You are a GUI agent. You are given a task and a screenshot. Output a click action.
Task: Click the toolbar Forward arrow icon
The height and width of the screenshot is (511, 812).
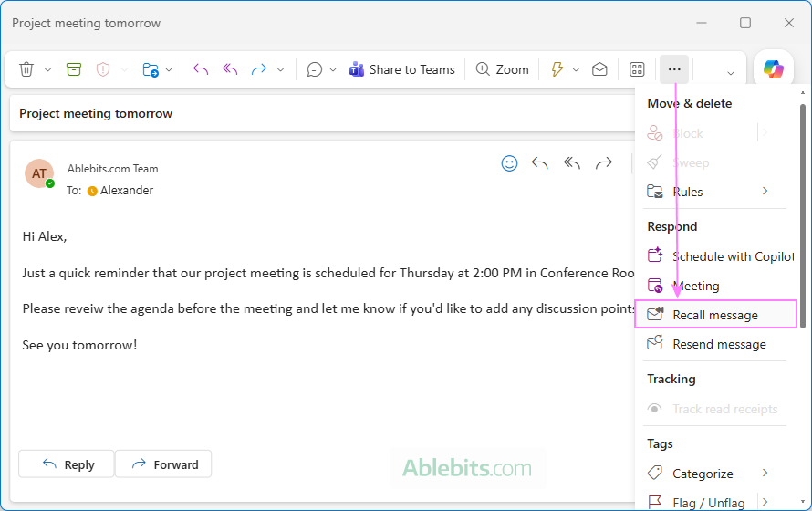coord(258,69)
